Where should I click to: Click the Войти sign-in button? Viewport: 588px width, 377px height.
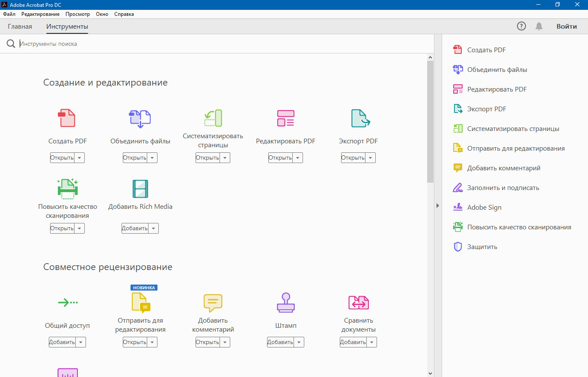pos(567,27)
